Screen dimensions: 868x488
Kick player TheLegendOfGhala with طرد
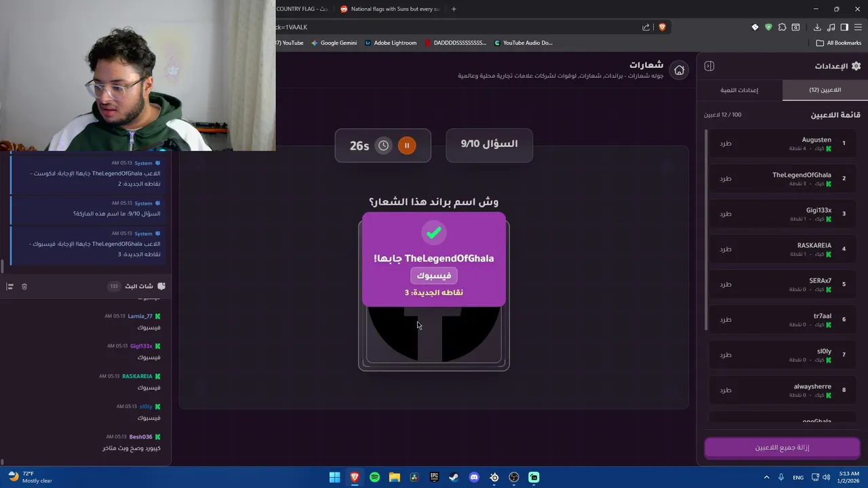tap(726, 178)
